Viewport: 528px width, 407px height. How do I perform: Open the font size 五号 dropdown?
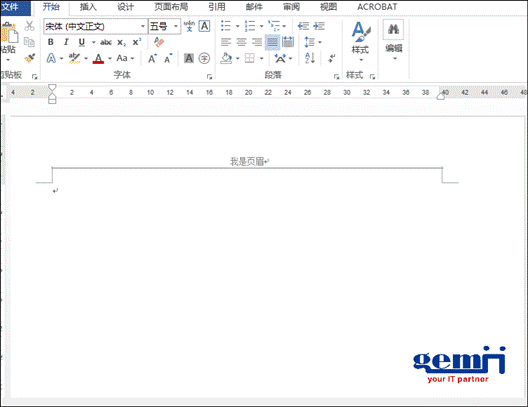(175, 26)
